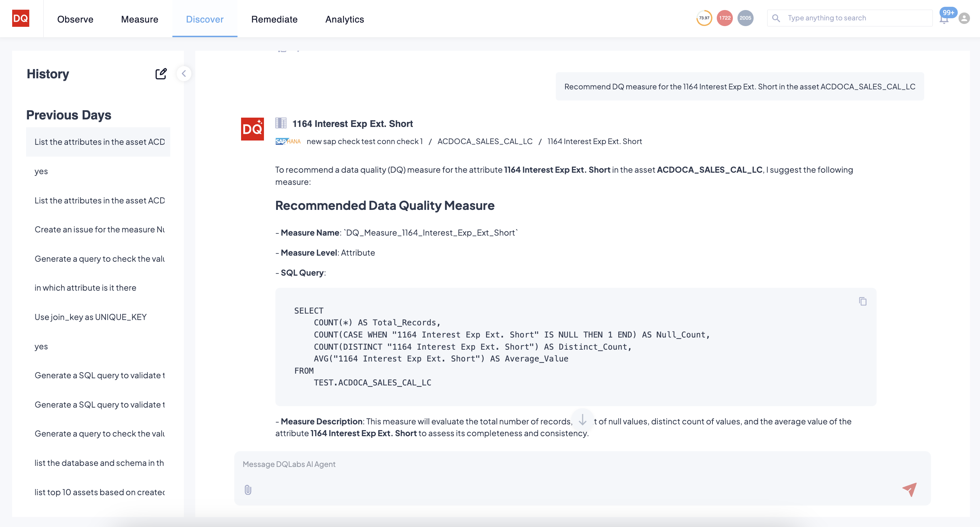Screen dimensions: 980x527
Task: Open the search magnifier in the search bar
Action: pos(776,18)
